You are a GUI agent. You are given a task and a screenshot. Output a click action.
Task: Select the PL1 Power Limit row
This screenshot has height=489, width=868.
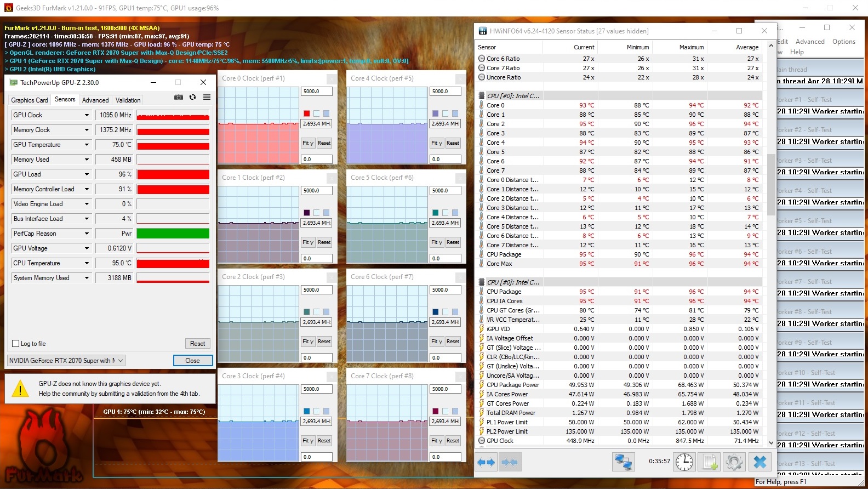(x=619, y=422)
